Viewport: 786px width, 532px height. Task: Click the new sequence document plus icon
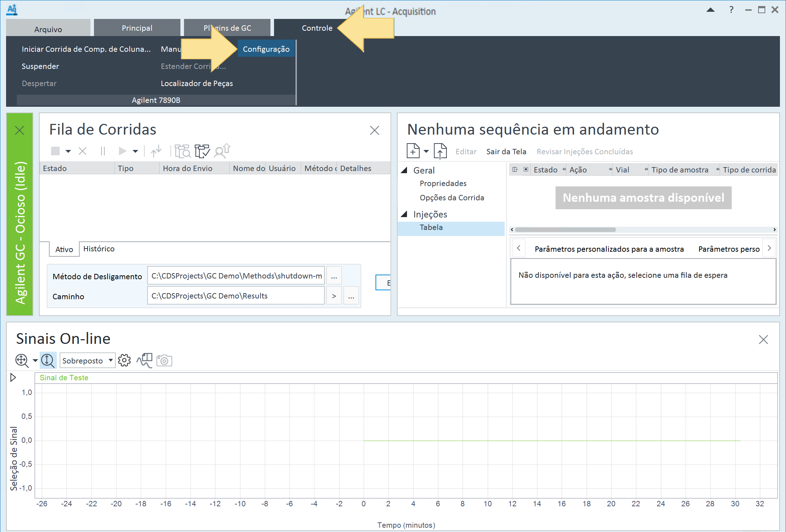(x=413, y=151)
